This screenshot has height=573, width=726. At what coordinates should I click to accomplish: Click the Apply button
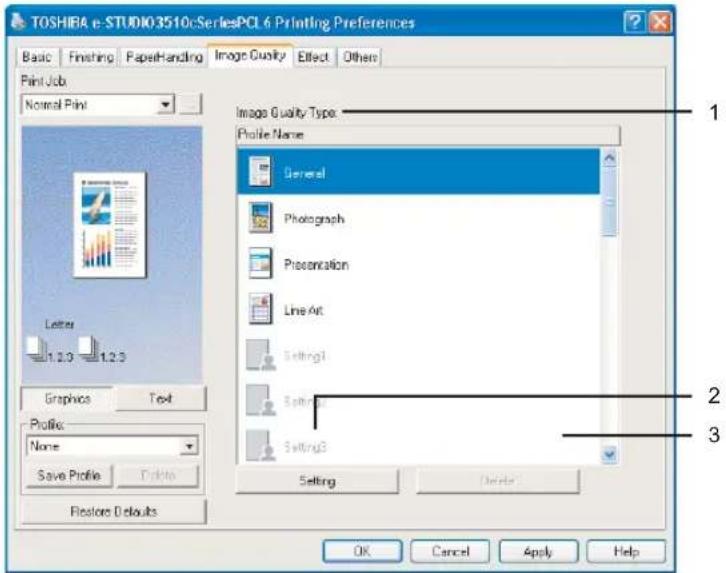[x=538, y=551]
